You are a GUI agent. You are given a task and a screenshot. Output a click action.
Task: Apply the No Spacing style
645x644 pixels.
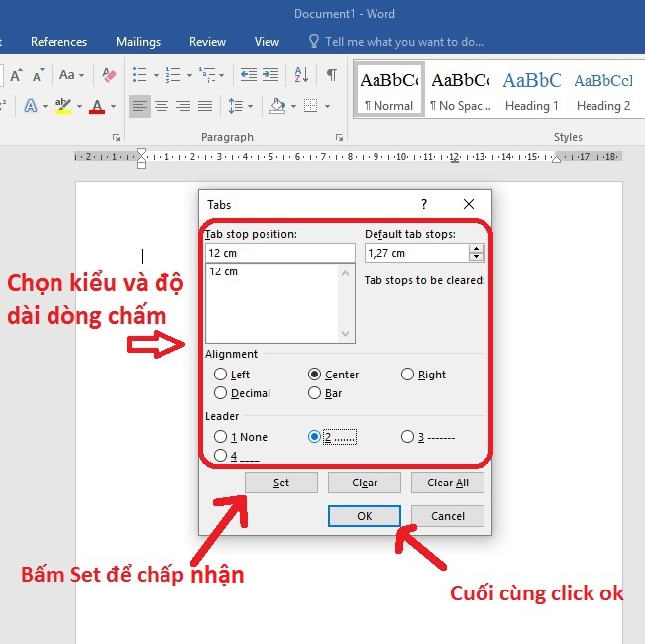click(x=461, y=89)
